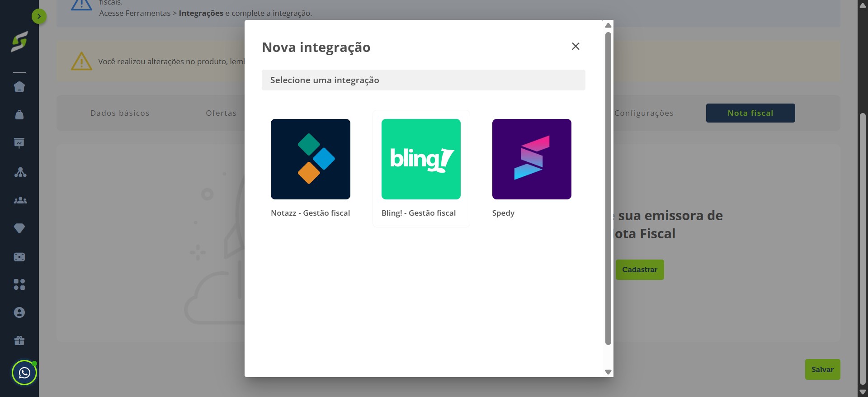Open the money bill sidebar icon
The width and height of the screenshot is (868, 397).
tap(19, 257)
